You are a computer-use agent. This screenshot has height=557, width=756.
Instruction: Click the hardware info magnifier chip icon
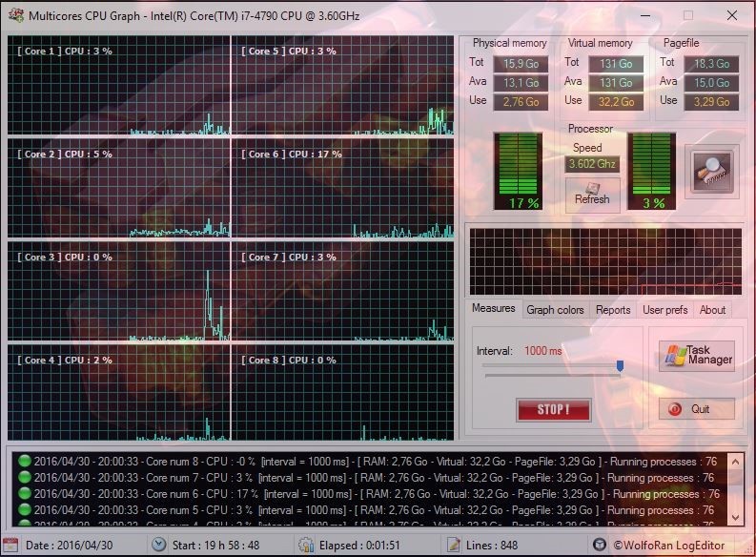[711, 173]
